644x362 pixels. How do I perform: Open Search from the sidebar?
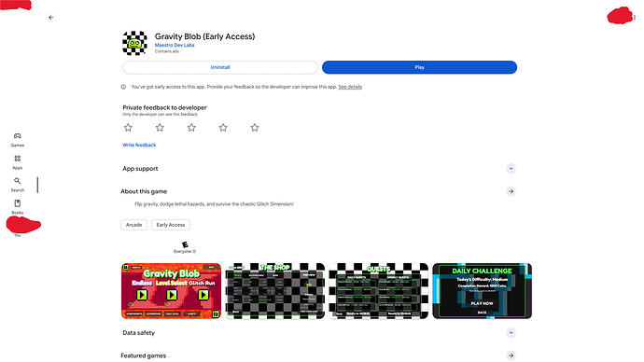click(17, 185)
